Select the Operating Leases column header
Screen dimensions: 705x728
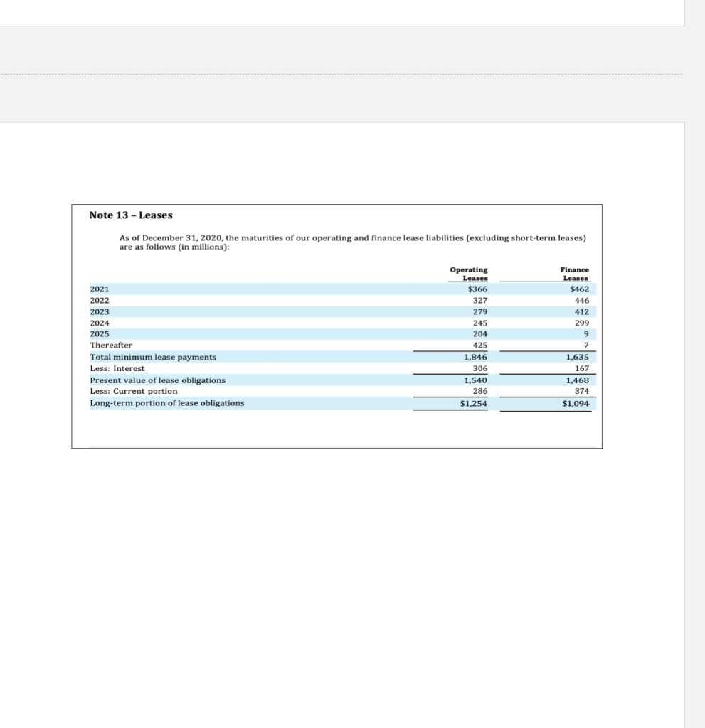(468, 274)
